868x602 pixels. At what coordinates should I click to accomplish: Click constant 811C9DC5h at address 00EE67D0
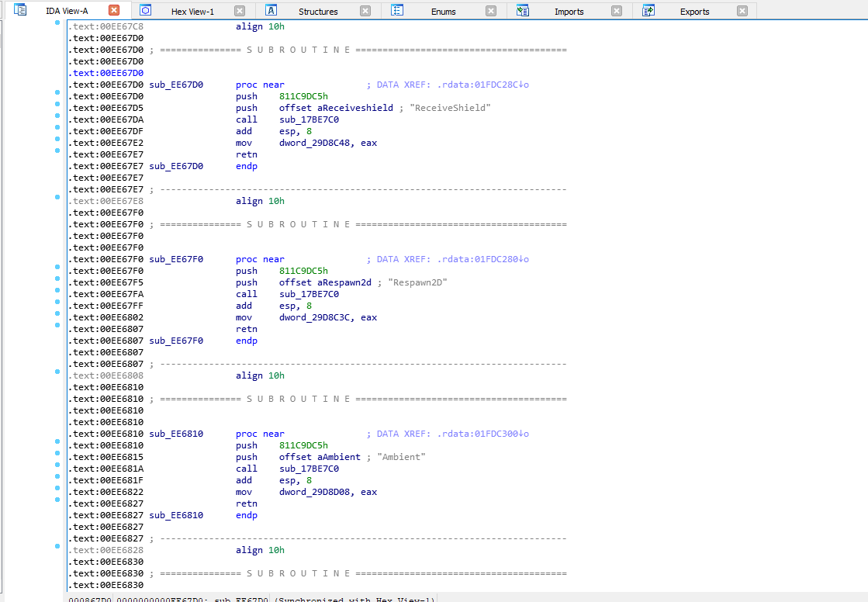click(x=303, y=96)
